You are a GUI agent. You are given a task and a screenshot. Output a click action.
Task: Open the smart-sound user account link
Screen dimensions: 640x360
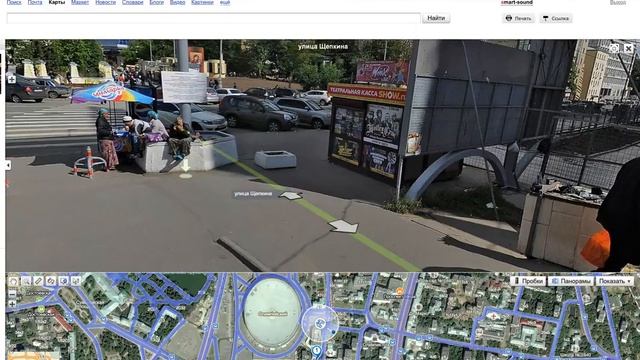click(x=517, y=2)
